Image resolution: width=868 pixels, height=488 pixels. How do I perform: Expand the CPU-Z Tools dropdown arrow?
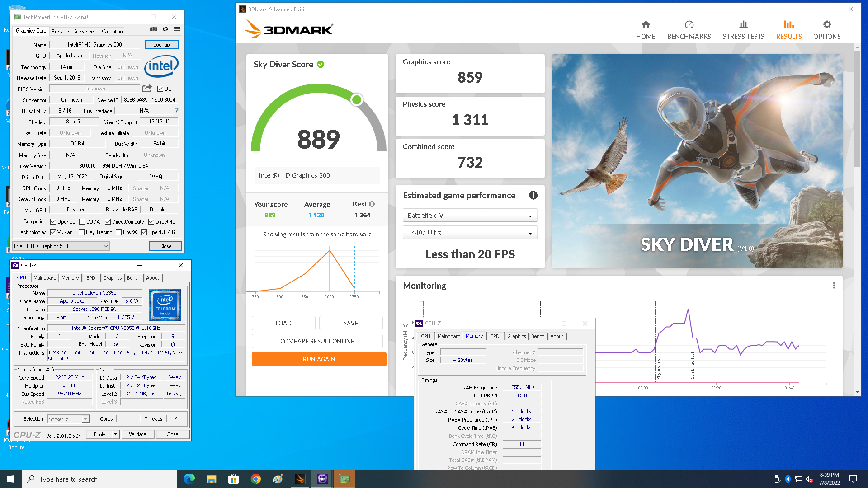tap(115, 434)
